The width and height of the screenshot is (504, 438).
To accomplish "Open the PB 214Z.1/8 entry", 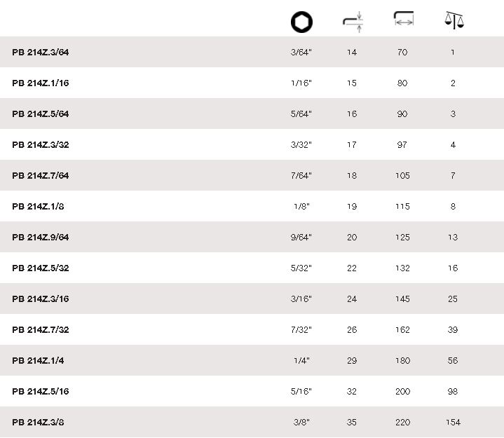I will 38,207.
